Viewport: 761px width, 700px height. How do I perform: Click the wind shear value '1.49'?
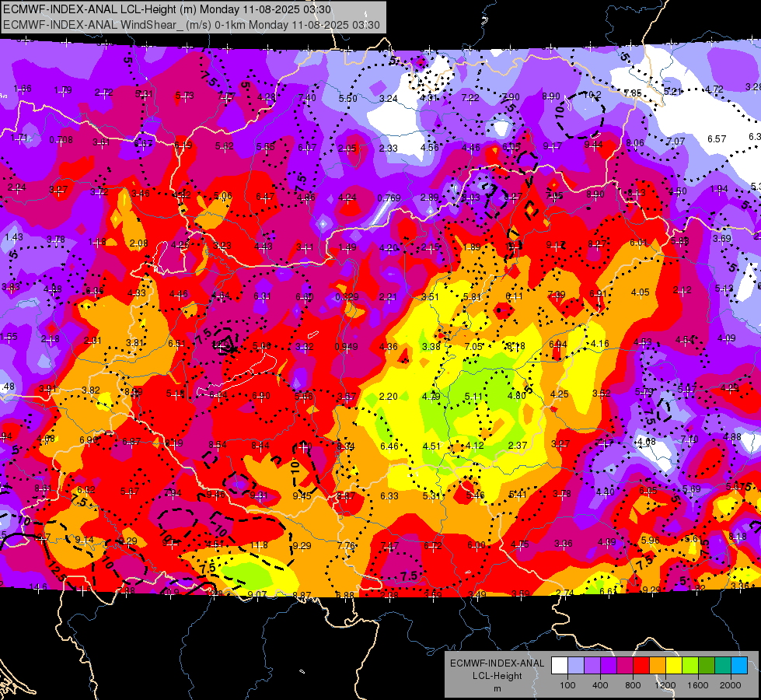coord(347,247)
